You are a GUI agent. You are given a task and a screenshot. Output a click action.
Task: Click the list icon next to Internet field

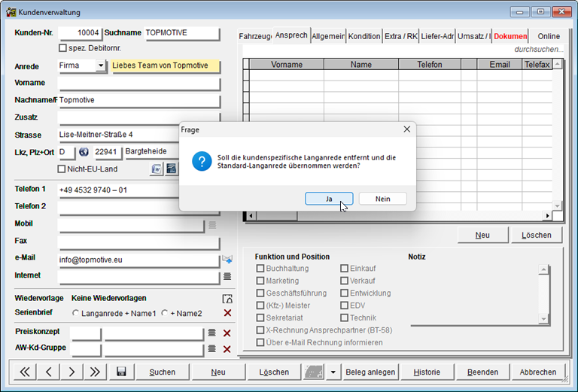click(x=227, y=276)
